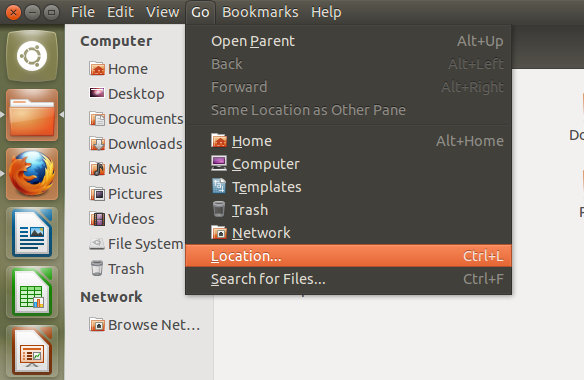Image resolution: width=584 pixels, height=380 pixels.
Task: Open the View menu
Action: [162, 12]
